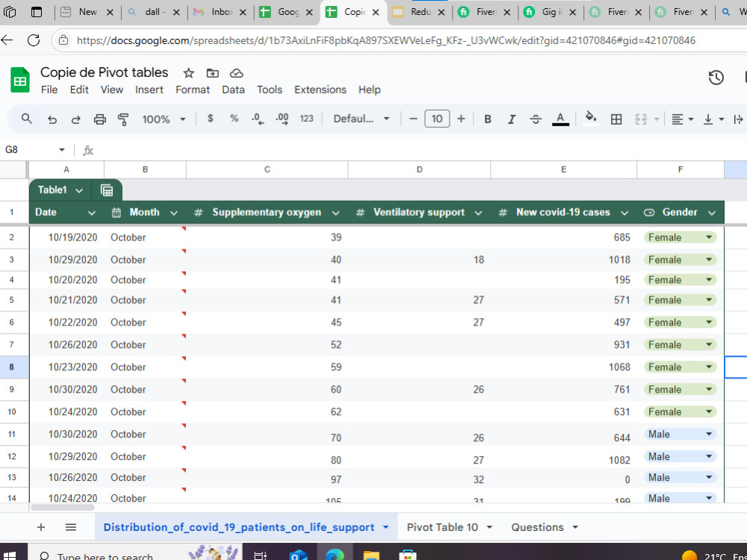Add a new sheet with plus button

pyautogui.click(x=41, y=526)
